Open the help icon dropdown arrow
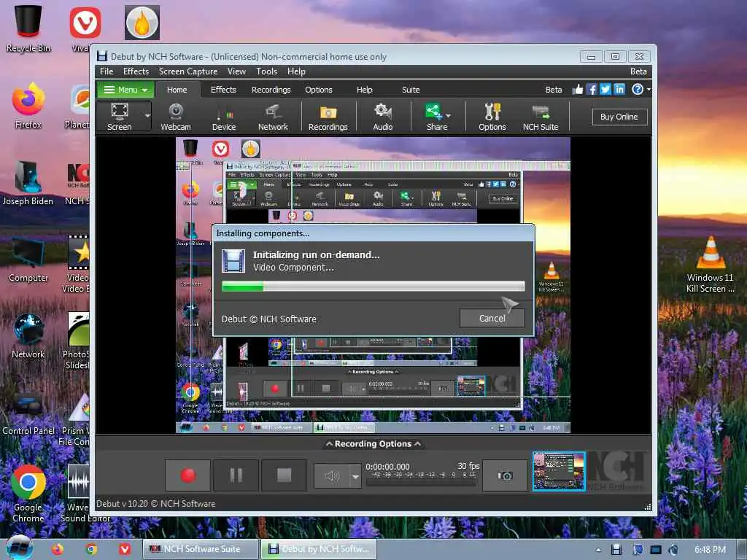747x560 pixels. pyautogui.click(x=649, y=90)
